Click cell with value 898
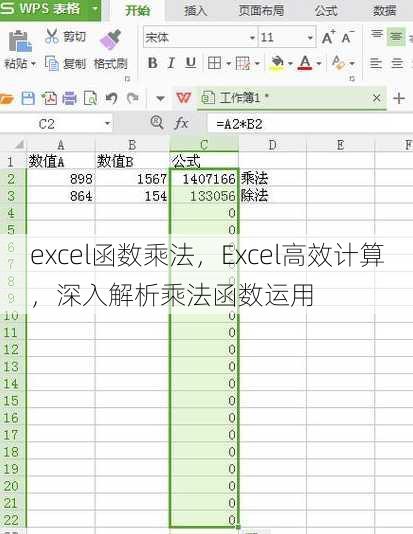Image resolution: width=413 pixels, height=534 pixels. tap(61, 178)
